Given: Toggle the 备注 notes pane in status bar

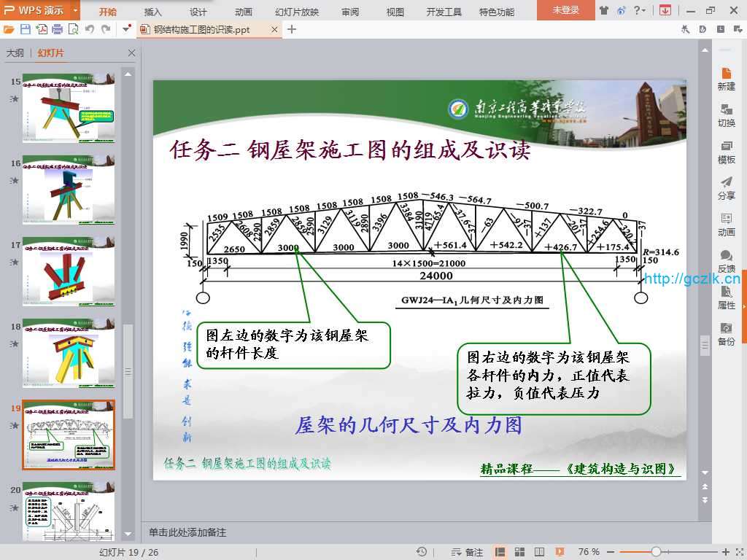Looking at the screenshot, I should tap(468, 552).
